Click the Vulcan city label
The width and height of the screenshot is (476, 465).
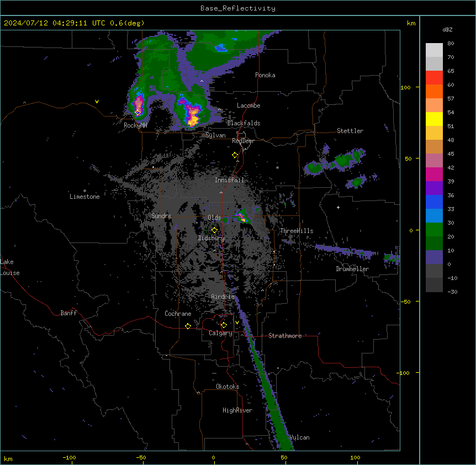(300, 437)
